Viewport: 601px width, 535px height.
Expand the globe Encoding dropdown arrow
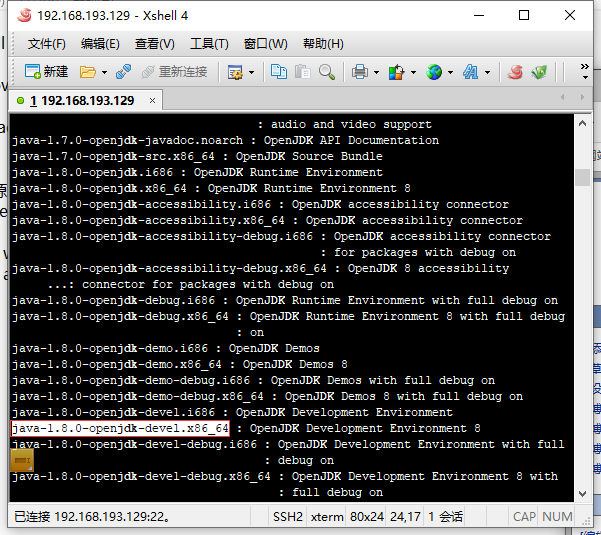coord(450,72)
